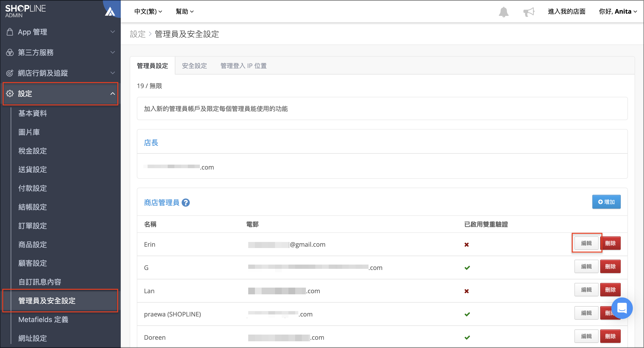Click the help question mark beside 商店管理員
644x348 pixels.
tap(186, 202)
